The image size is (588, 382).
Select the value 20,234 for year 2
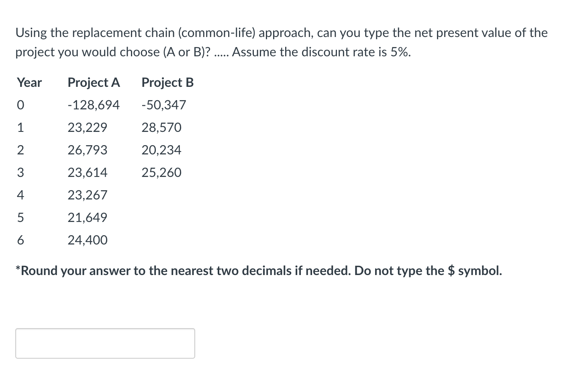click(161, 150)
